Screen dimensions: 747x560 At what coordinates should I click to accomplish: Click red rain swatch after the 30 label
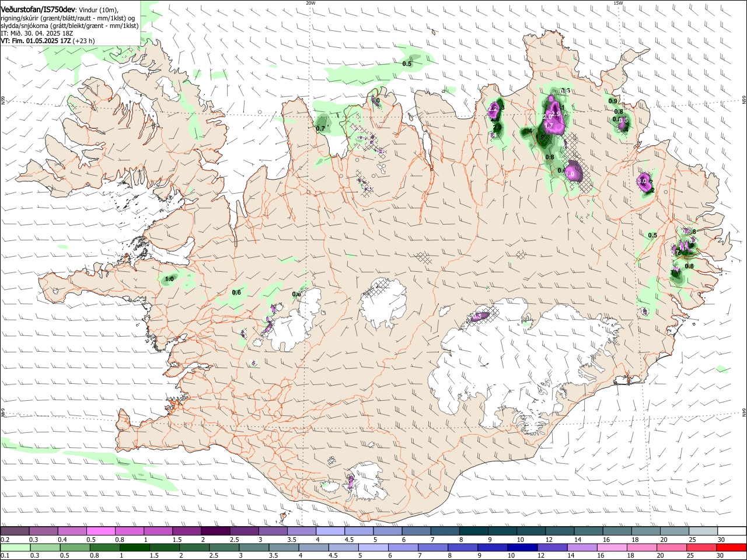coord(731,547)
